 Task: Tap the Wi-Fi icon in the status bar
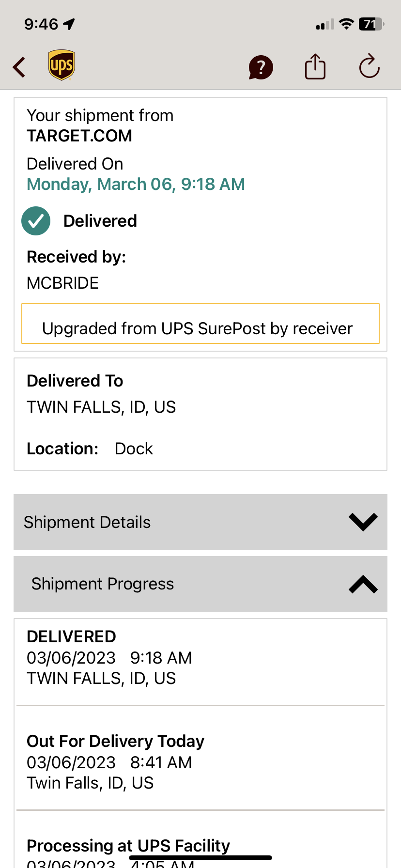pos(346,23)
